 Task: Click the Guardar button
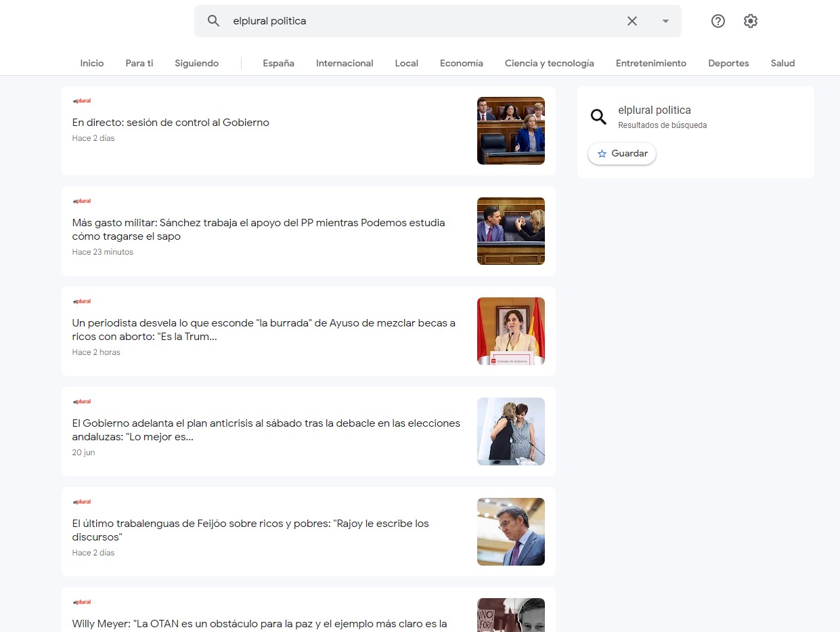coord(622,154)
